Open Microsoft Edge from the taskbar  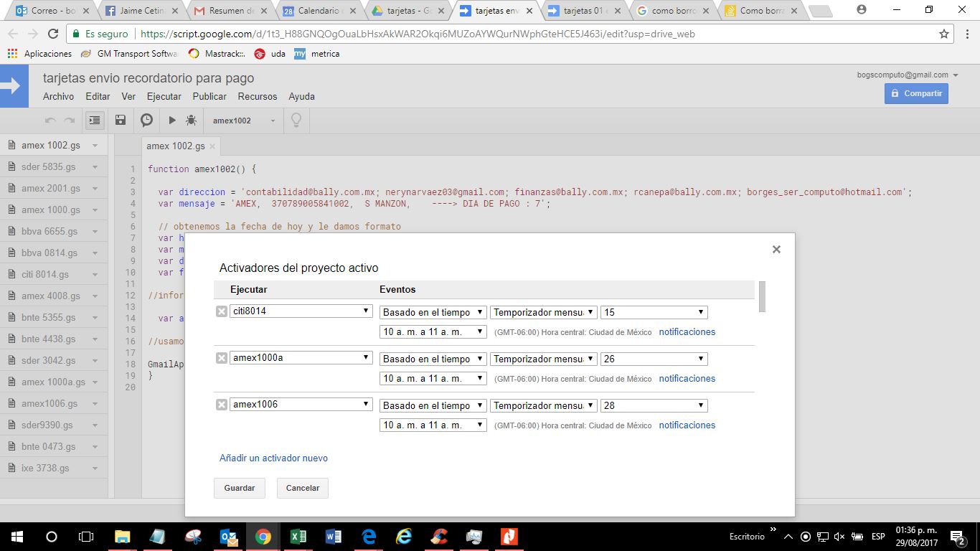click(369, 536)
